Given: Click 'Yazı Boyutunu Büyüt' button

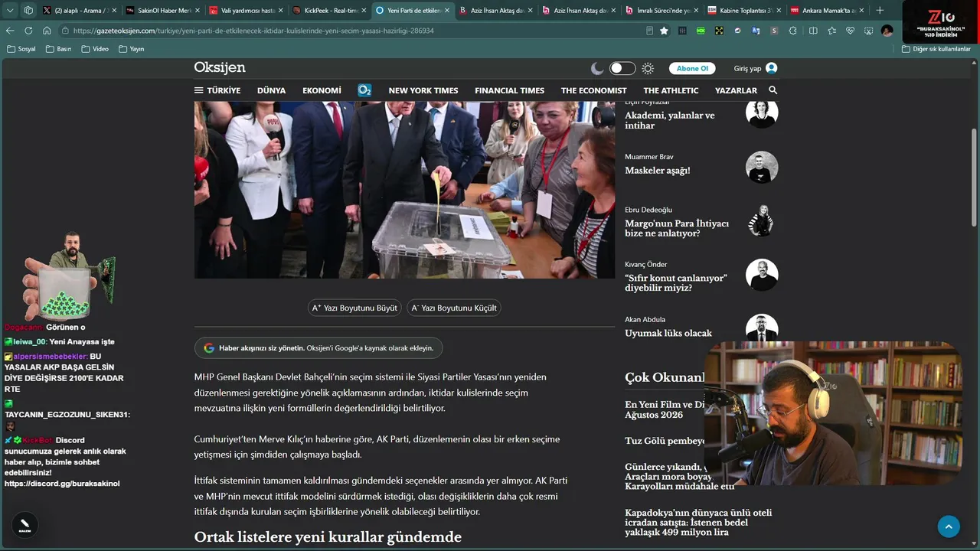Looking at the screenshot, I should click(x=354, y=308).
